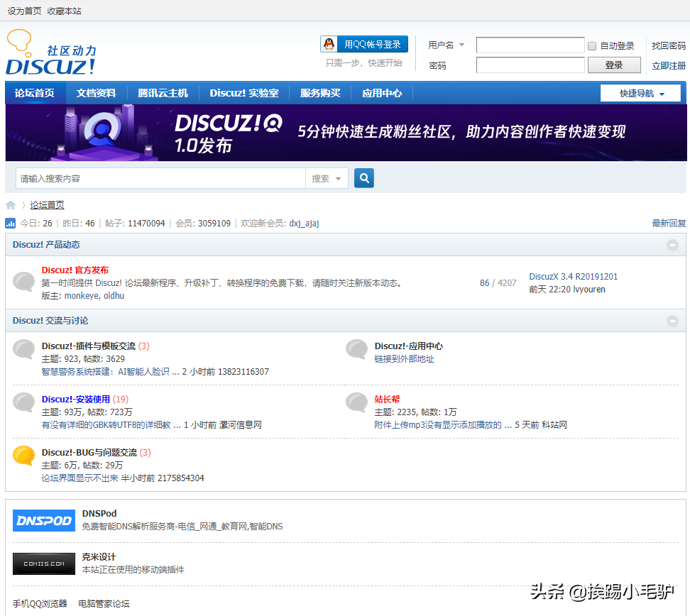Click the 设为首页 link

[x=24, y=11]
